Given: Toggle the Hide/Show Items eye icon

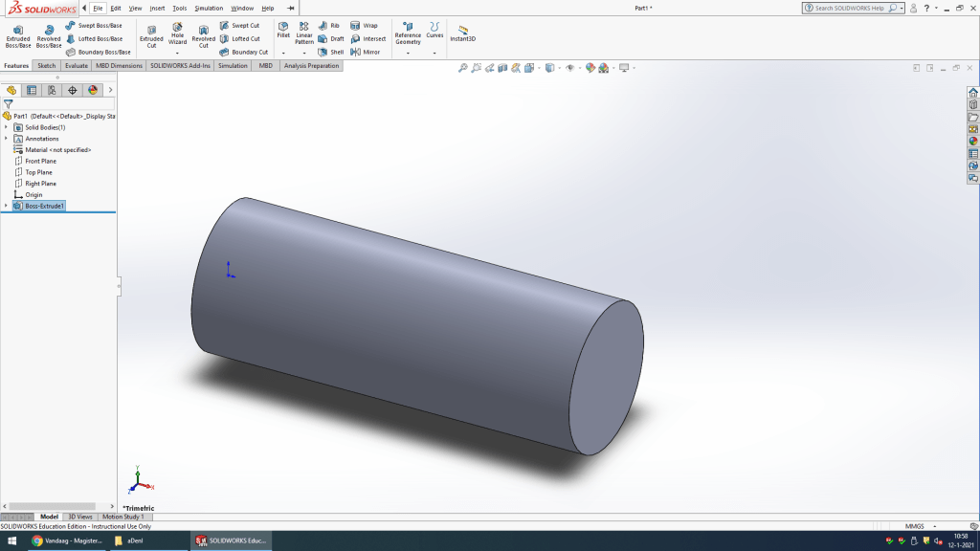Looking at the screenshot, I should 570,68.
